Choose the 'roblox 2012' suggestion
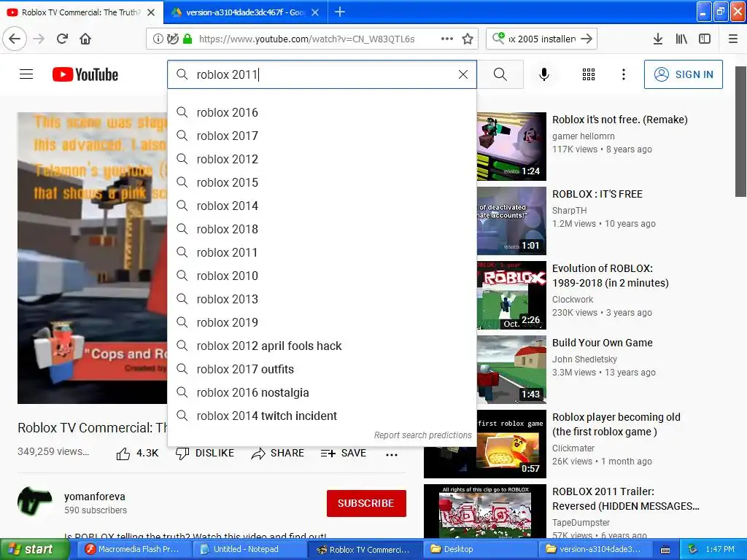 (x=322, y=159)
